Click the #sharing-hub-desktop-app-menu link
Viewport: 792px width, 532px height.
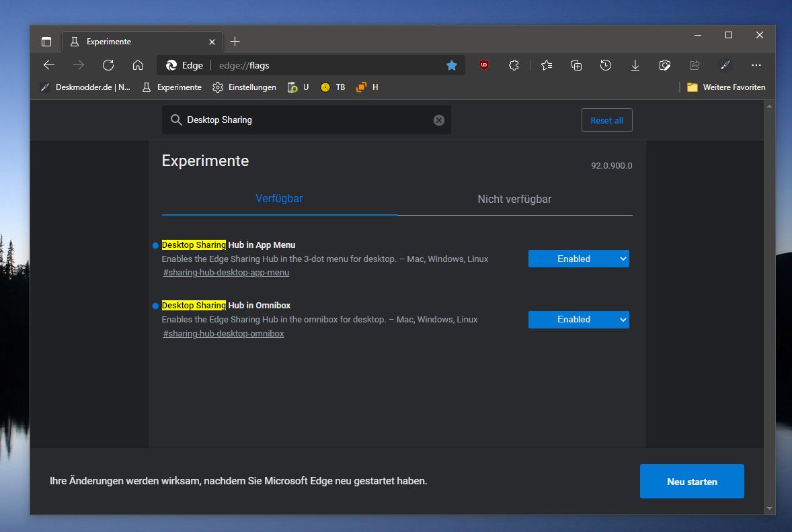click(x=226, y=273)
